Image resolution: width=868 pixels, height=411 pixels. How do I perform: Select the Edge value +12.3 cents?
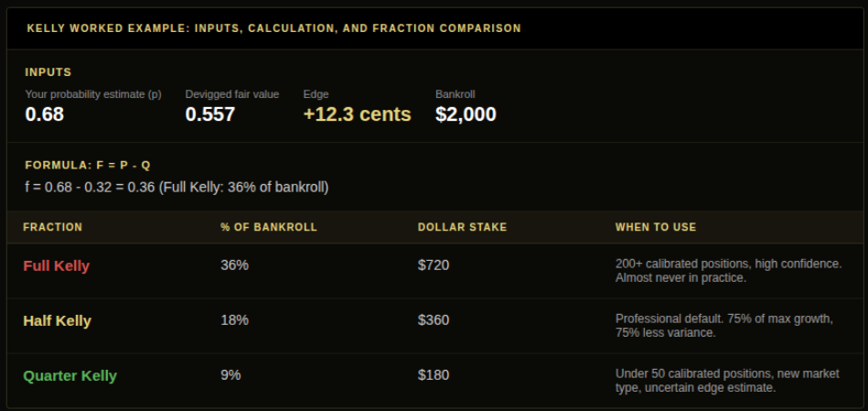(357, 114)
